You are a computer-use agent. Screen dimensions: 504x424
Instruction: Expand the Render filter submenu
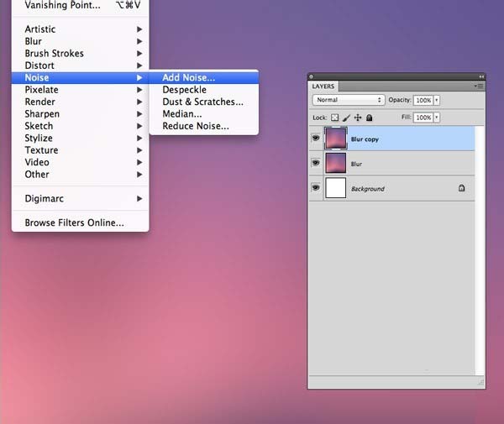click(81, 102)
